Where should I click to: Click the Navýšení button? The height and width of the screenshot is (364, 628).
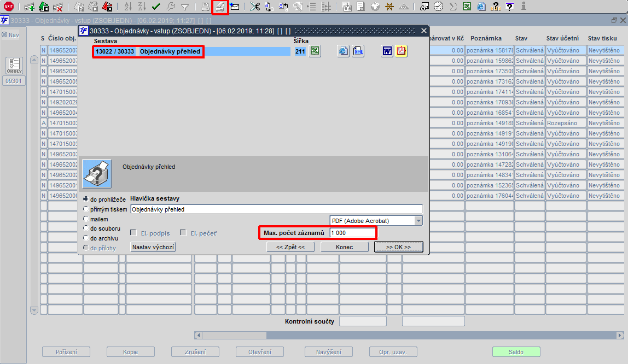(x=328, y=352)
